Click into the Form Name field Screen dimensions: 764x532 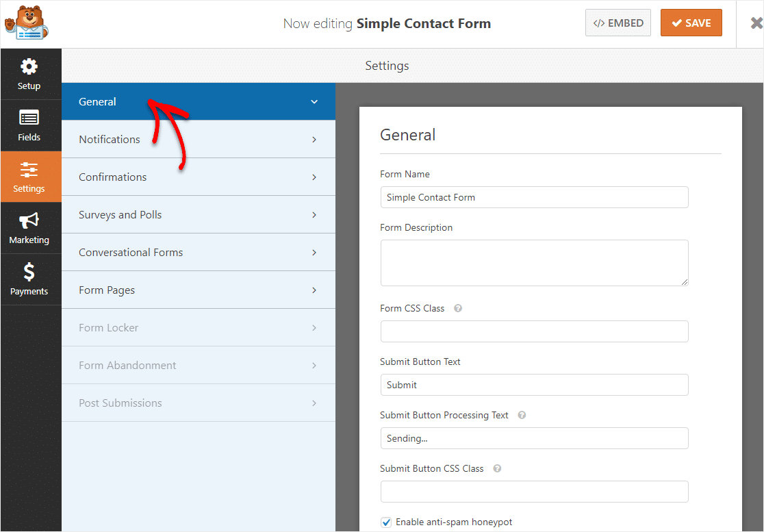534,197
